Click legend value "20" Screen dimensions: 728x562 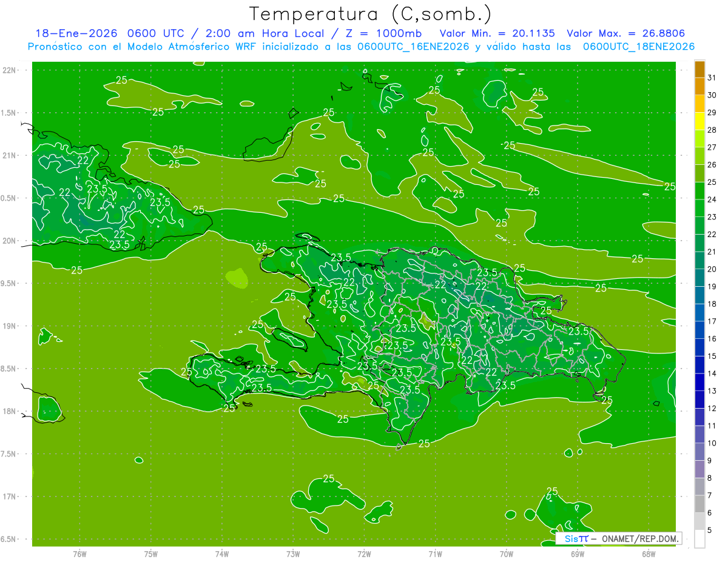pyautogui.click(x=712, y=269)
